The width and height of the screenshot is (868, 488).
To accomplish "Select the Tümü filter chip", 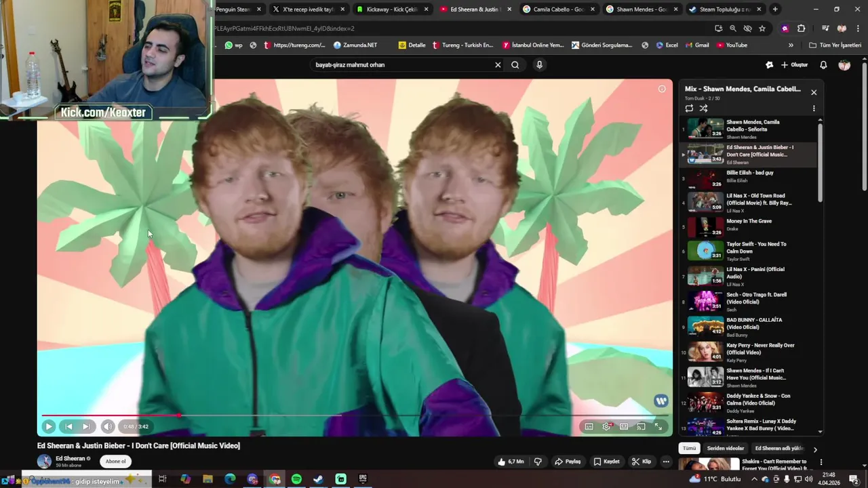I will click(x=689, y=448).
